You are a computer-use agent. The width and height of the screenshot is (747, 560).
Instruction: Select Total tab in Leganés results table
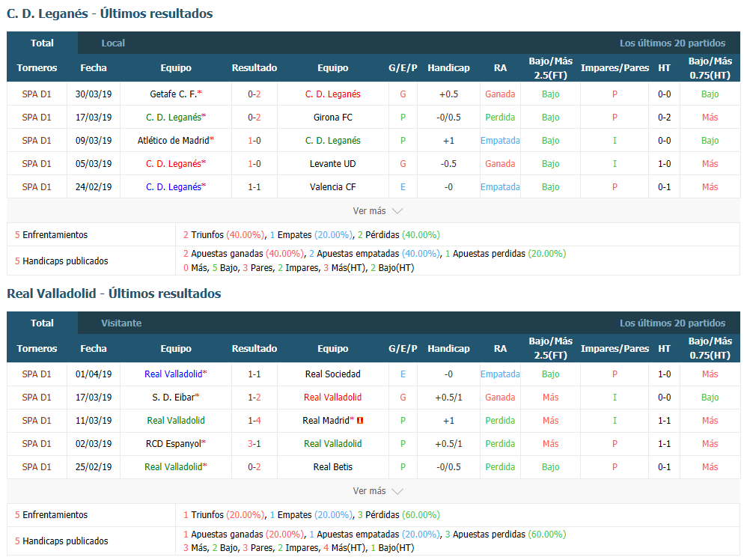[x=42, y=43]
